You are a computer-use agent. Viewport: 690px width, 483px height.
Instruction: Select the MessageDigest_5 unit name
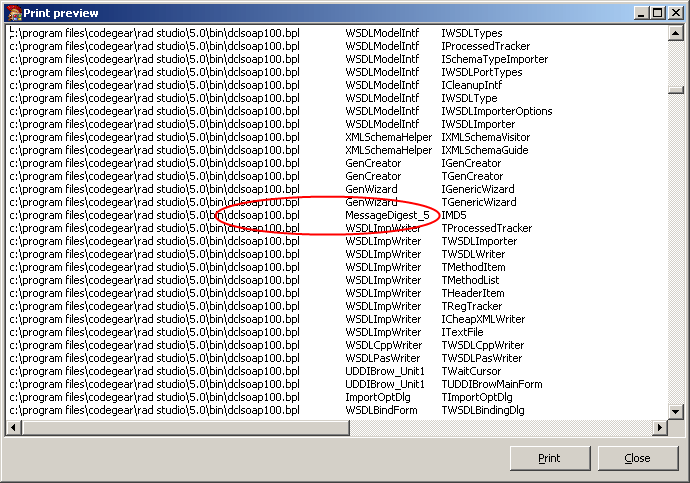387,215
